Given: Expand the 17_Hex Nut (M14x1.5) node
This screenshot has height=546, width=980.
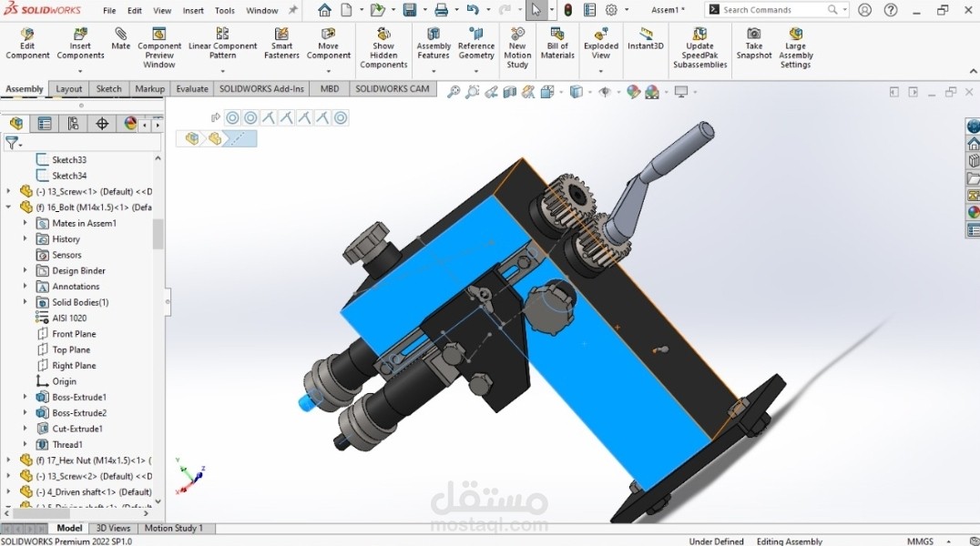Looking at the screenshot, I should click(x=8, y=460).
